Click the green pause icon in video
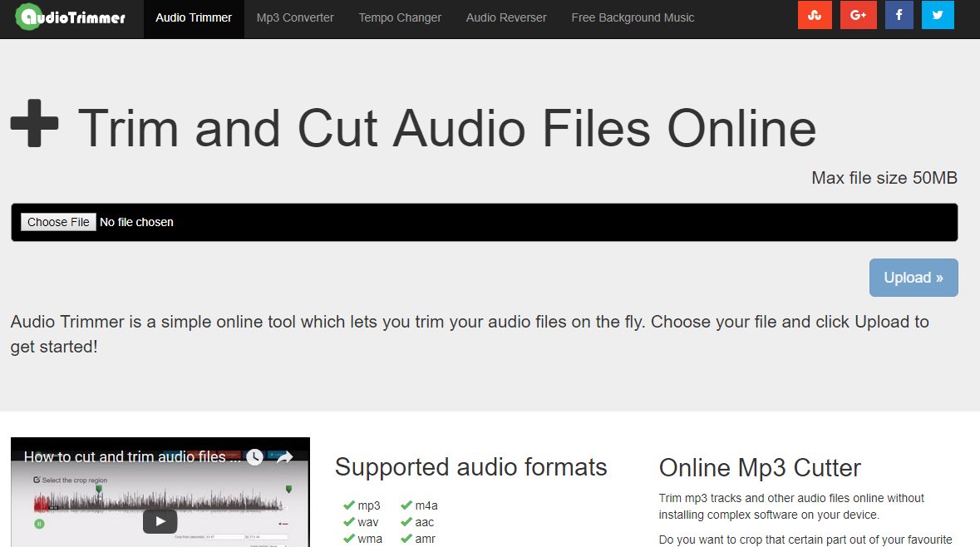 [38, 524]
